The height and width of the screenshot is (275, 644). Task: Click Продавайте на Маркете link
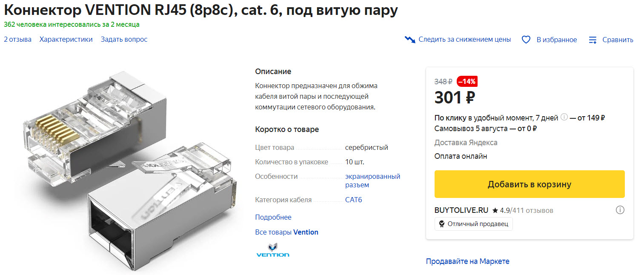(467, 261)
